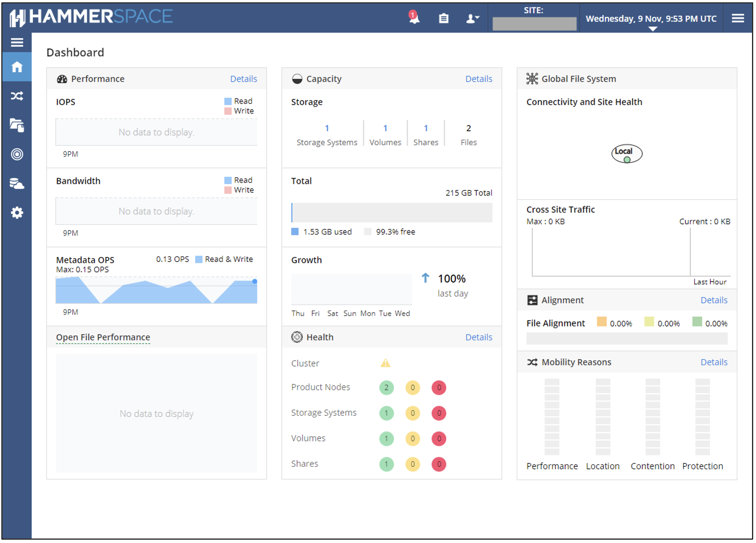The width and height of the screenshot is (756, 543).
Task: Open the settings gear in sidebar
Action: 17,213
